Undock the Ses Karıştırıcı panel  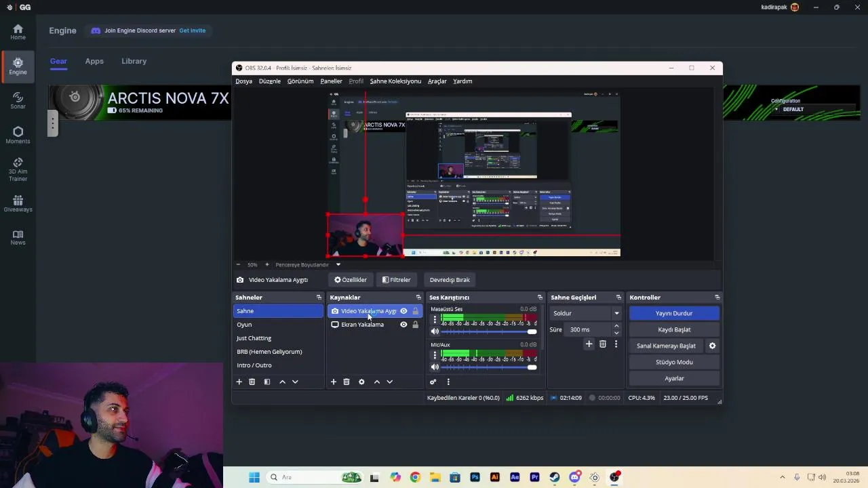click(540, 298)
